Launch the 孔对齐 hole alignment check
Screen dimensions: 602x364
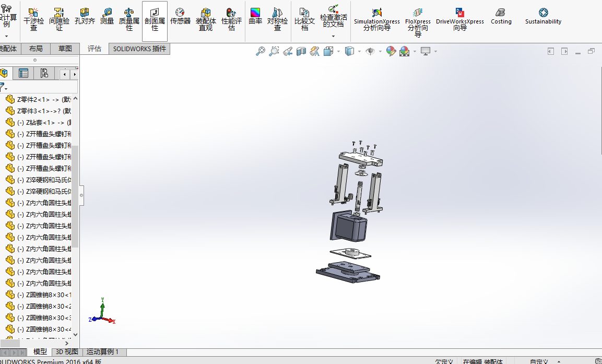point(85,17)
